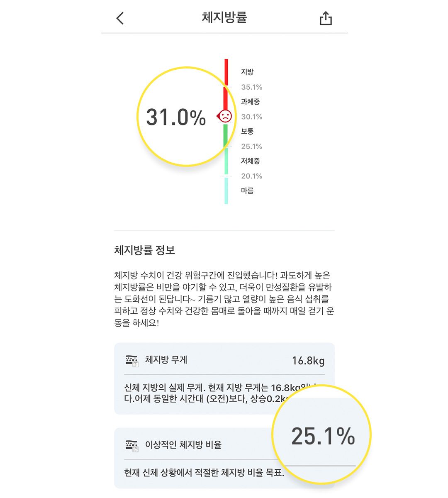Click the 체지방률 page title

pos(224,17)
